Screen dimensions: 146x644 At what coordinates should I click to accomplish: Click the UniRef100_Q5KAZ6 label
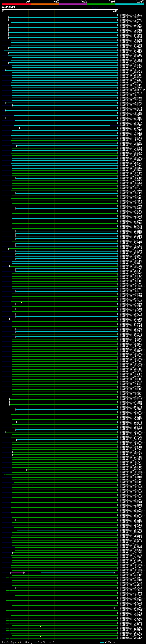pyautogui.click(x=131, y=163)
